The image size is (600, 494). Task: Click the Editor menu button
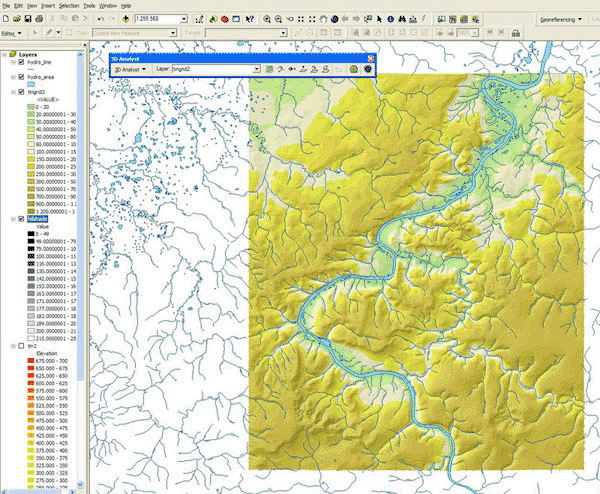click(x=11, y=33)
